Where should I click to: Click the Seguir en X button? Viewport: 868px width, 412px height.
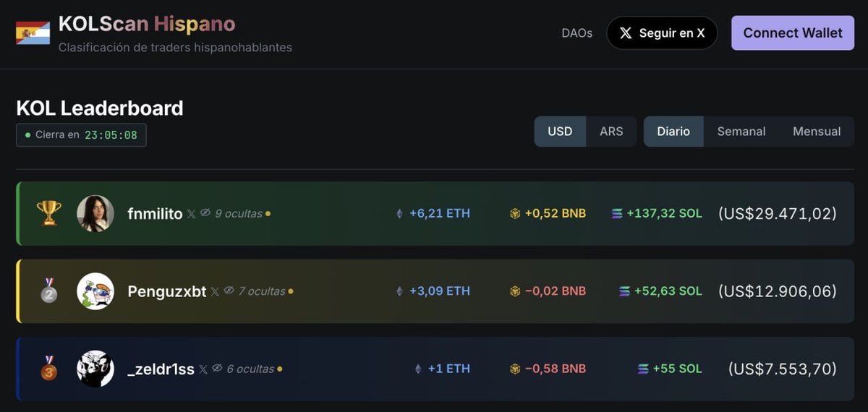pos(662,33)
